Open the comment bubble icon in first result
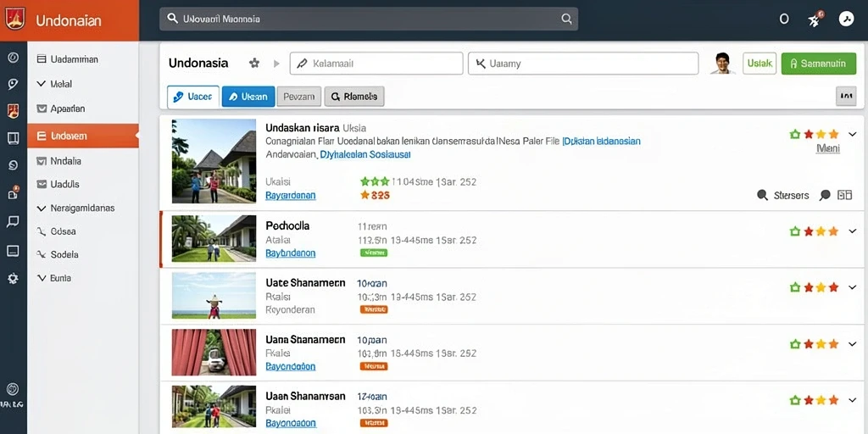Viewport: 868px width, 434px height. 825,195
